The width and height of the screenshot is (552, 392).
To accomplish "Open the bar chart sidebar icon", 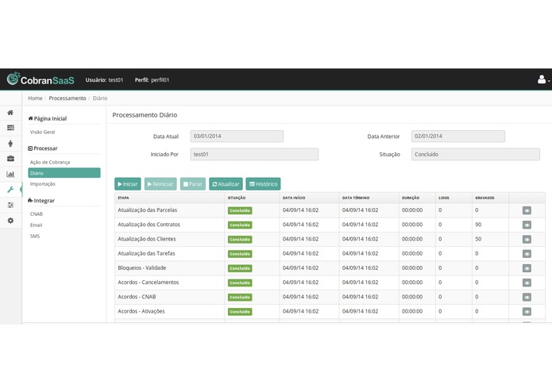I will click(x=10, y=174).
